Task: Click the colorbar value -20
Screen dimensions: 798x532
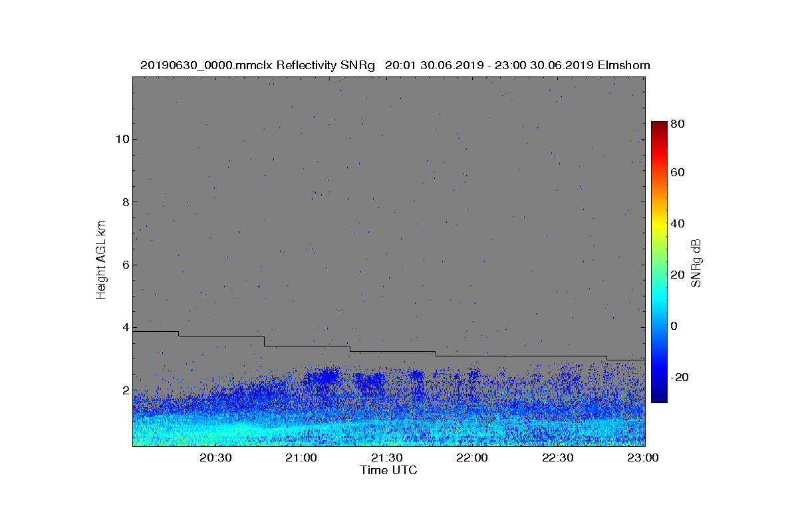Action: click(x=680, y=377)
